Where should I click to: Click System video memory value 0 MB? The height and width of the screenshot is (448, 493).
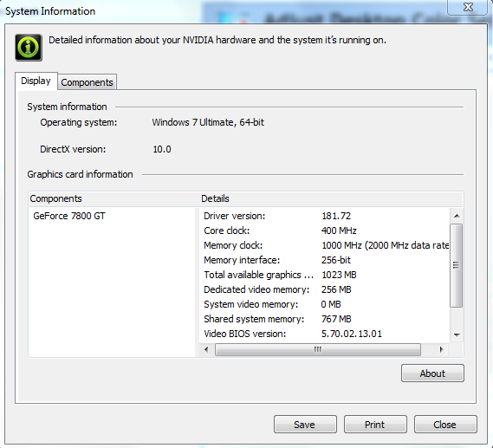pyautogui.click(x=331, y=304)
